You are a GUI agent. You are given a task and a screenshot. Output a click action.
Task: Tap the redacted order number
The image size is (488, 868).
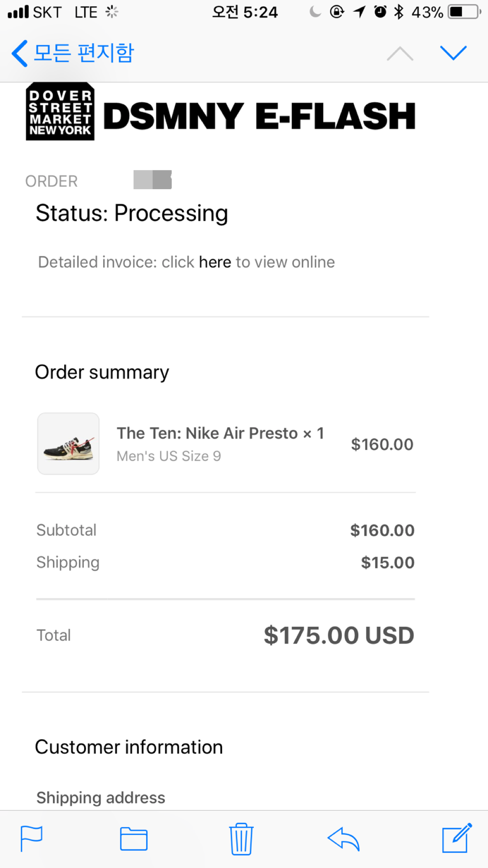tap(153, 180)
